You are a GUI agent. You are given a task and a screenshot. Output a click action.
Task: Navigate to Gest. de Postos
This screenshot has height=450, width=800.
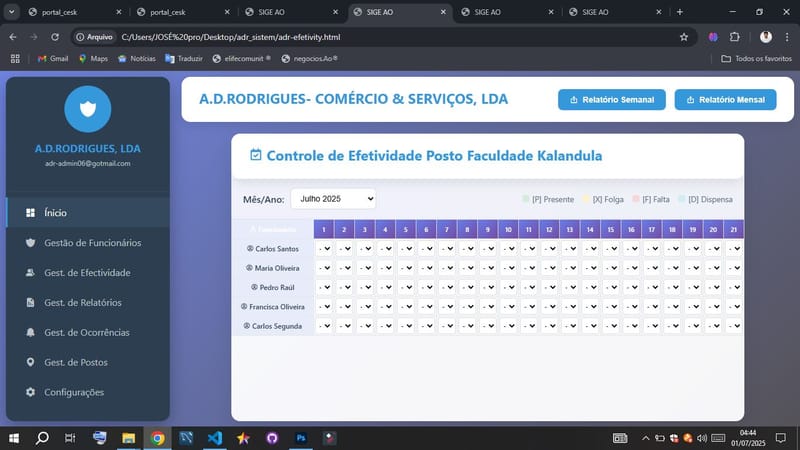pos(88,362)
